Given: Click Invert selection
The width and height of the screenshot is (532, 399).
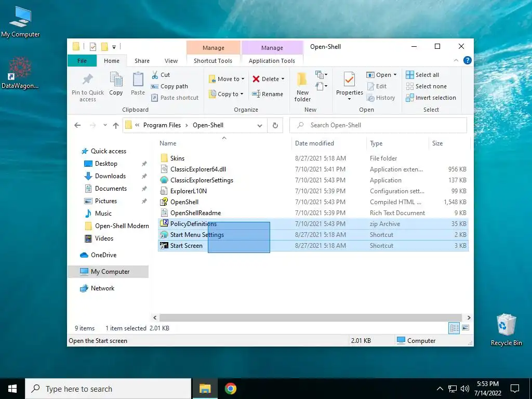Looking at the screenshot, I should 431,98.
